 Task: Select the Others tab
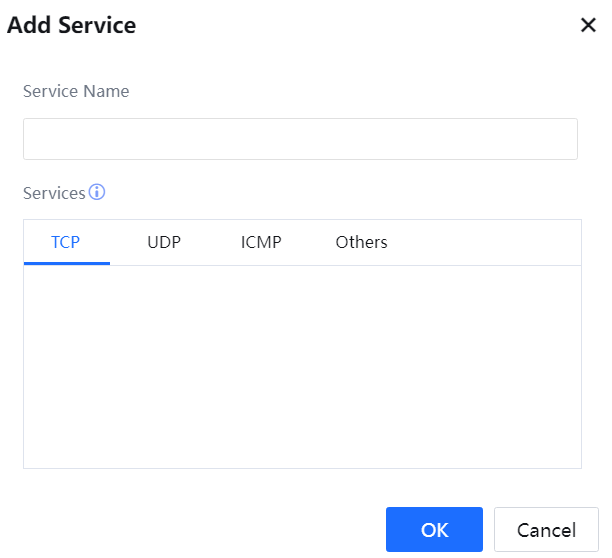(361, 242)
